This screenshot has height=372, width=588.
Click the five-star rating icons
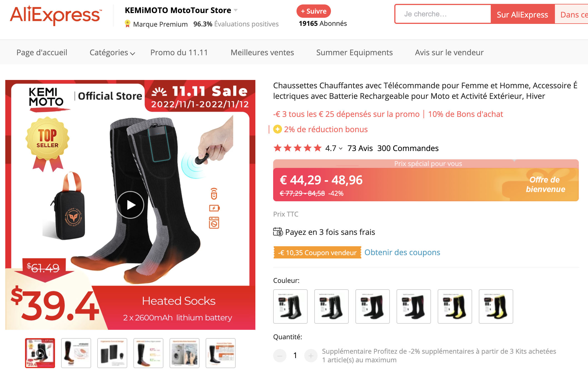297,148
